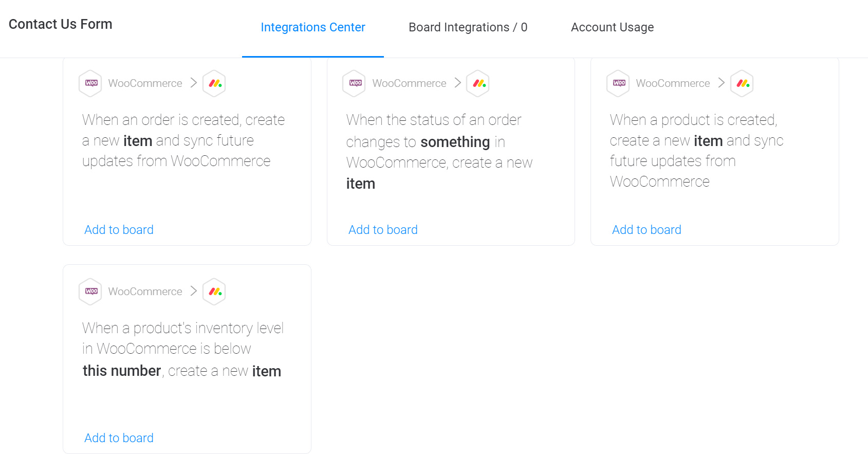
Task: Switch to Integrations Center tab
Action: pos(312,27)
